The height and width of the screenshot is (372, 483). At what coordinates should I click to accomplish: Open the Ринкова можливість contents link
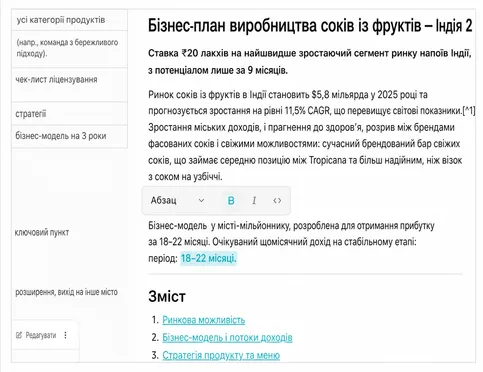pos(203,320)
